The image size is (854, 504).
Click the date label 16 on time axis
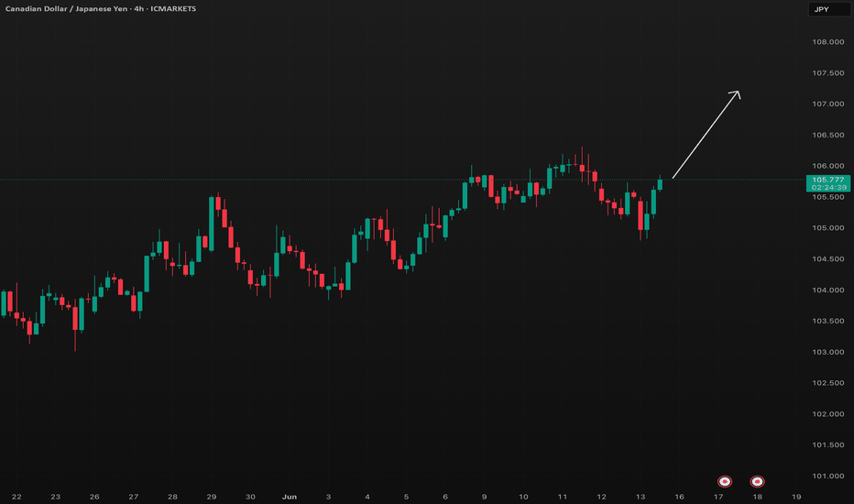pyautogui.click(x=679, y=497)
